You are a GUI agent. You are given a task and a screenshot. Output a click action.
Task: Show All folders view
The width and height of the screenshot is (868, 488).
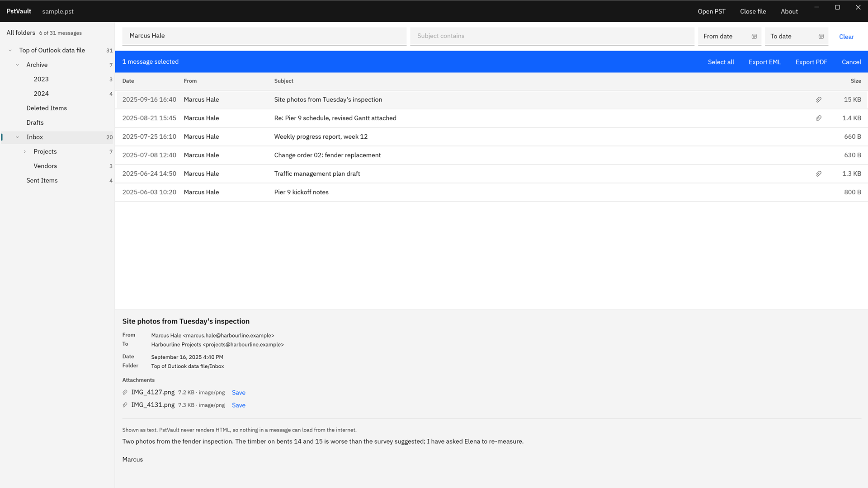(21, 33)
